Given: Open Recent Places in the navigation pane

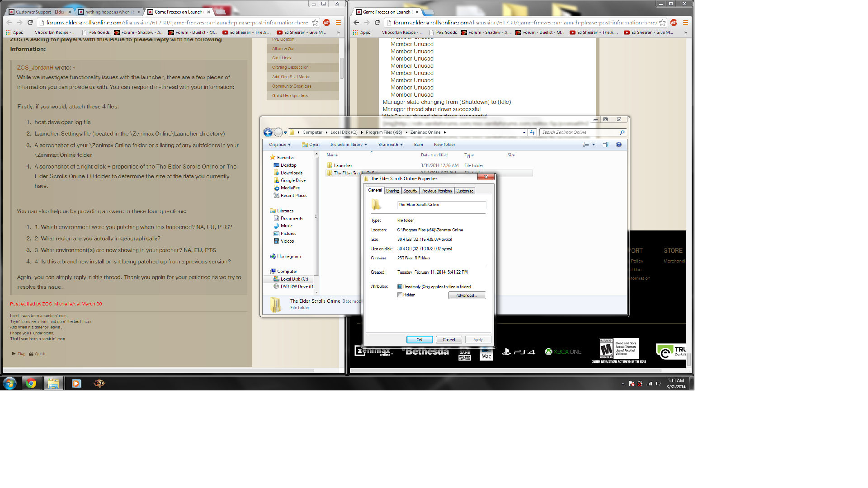Looking at the screenshot, I should (290, 196).
